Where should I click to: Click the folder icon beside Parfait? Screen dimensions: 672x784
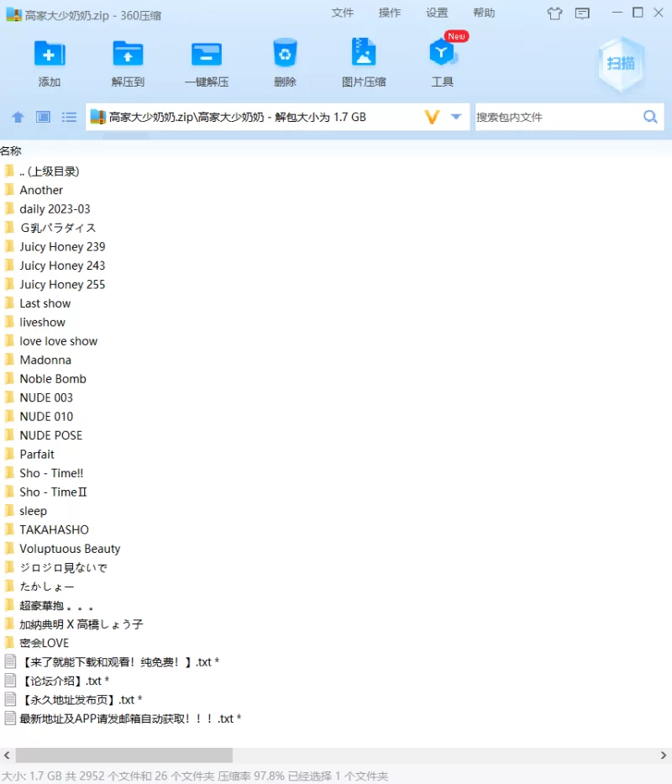point(9,454)
